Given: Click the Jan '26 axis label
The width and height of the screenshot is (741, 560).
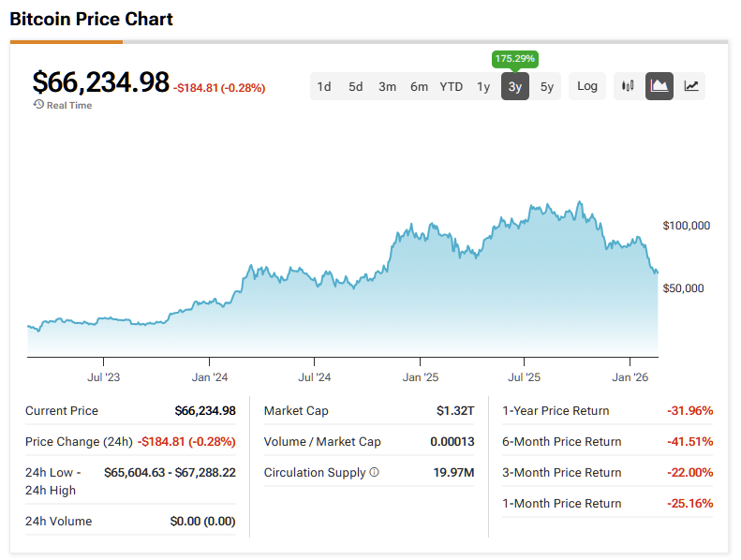Looking at the screenshot, I should click(630, 377).
